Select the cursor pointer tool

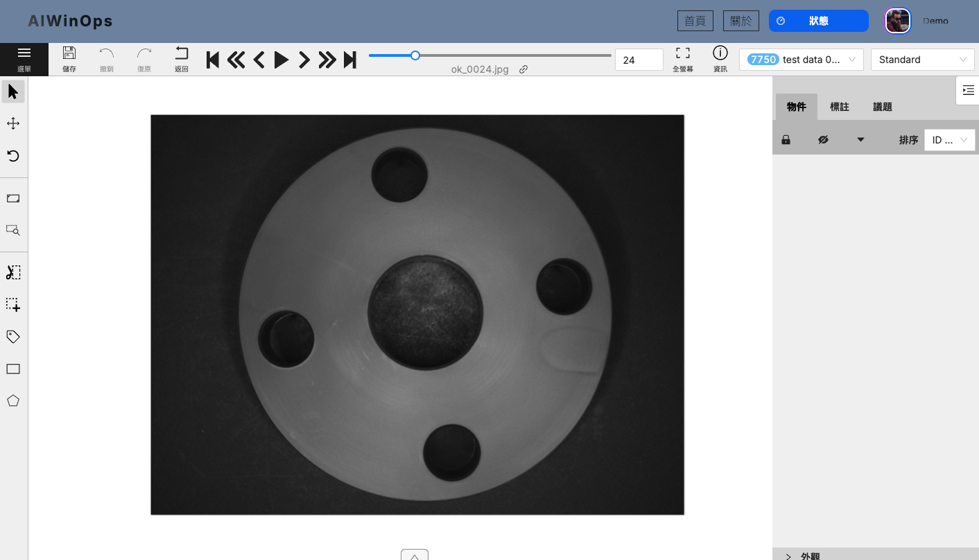click(x=13, y=91)
